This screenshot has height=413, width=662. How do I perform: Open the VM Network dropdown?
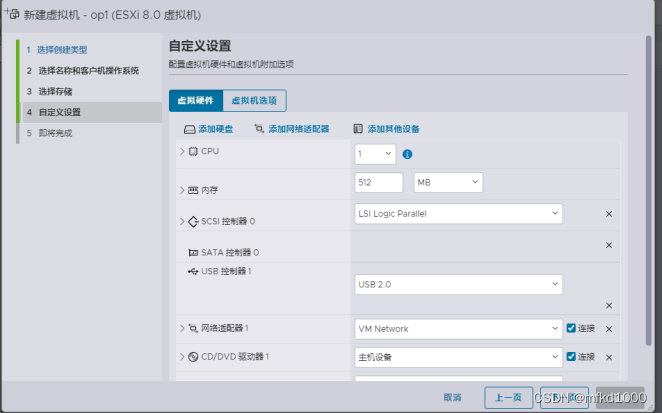coord(459,329)
